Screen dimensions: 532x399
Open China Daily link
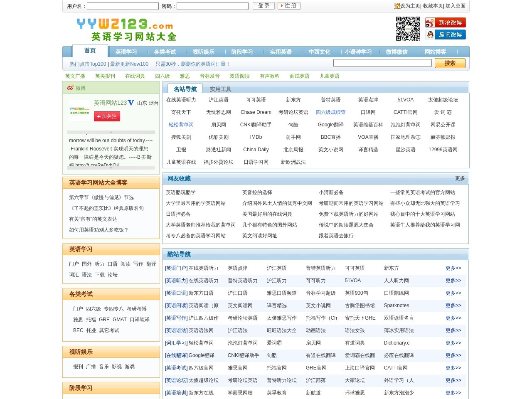(x=256, y=150)
